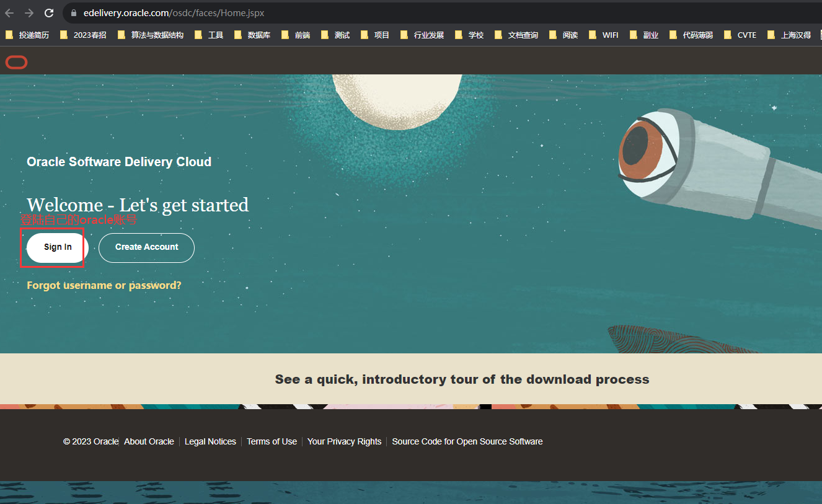Open the 算法与数据结构 bookmark folder
The width and height of the screenshot is (822, 504).
[x=150, y=35]
